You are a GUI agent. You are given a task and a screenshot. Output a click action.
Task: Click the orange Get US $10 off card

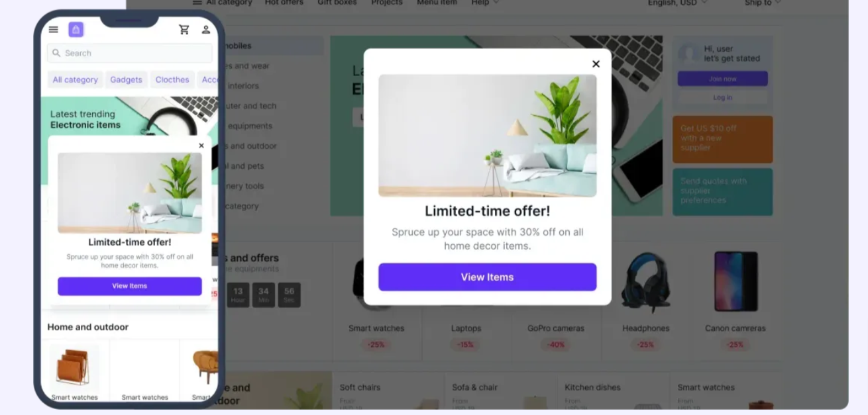coord(722,139)
